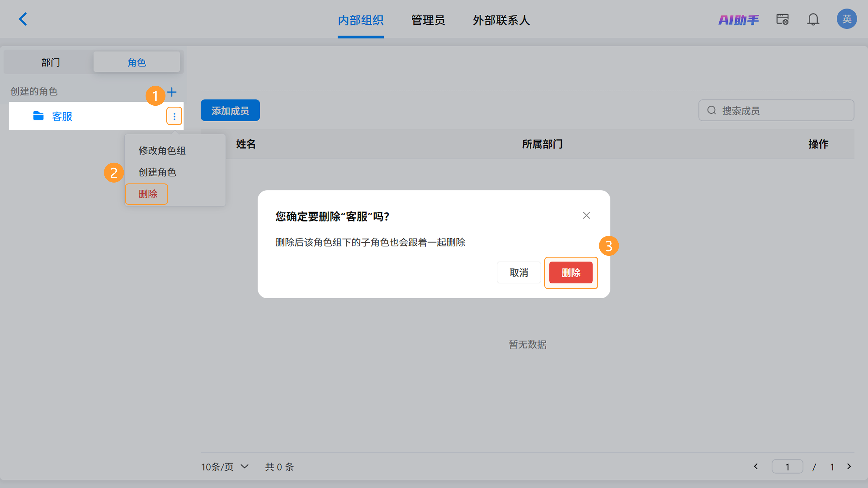
Task: Open the 10条/页 page size dropdown
Action: coord(225,467)
